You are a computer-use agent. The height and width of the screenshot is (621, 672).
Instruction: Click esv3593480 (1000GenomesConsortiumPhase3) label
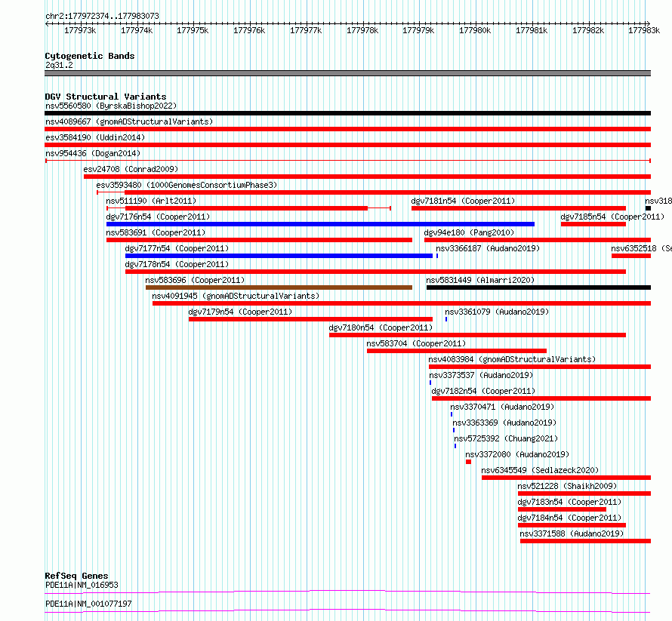[186, 185]
